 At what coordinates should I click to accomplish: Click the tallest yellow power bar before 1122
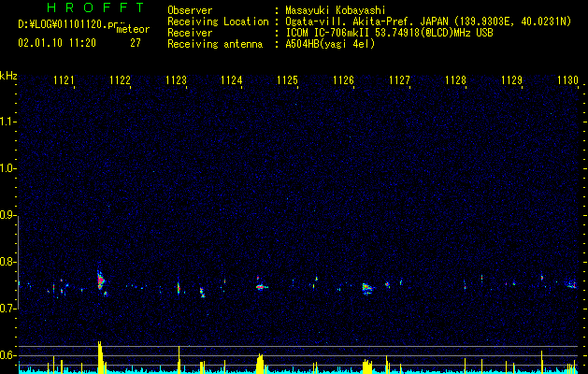click(x=100, y=357)
